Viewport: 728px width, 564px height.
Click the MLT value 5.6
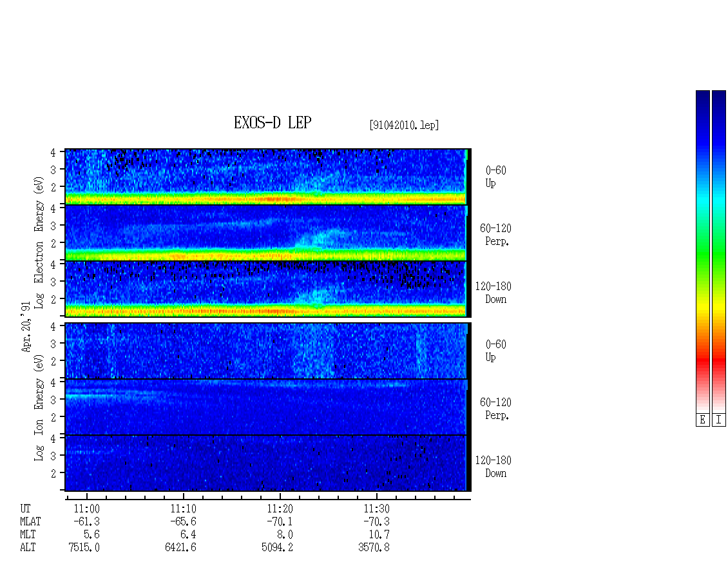pos(92,535)
